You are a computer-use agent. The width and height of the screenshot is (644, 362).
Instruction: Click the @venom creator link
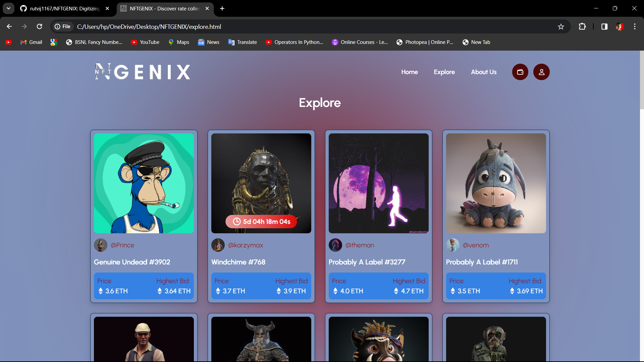(476, 245)
